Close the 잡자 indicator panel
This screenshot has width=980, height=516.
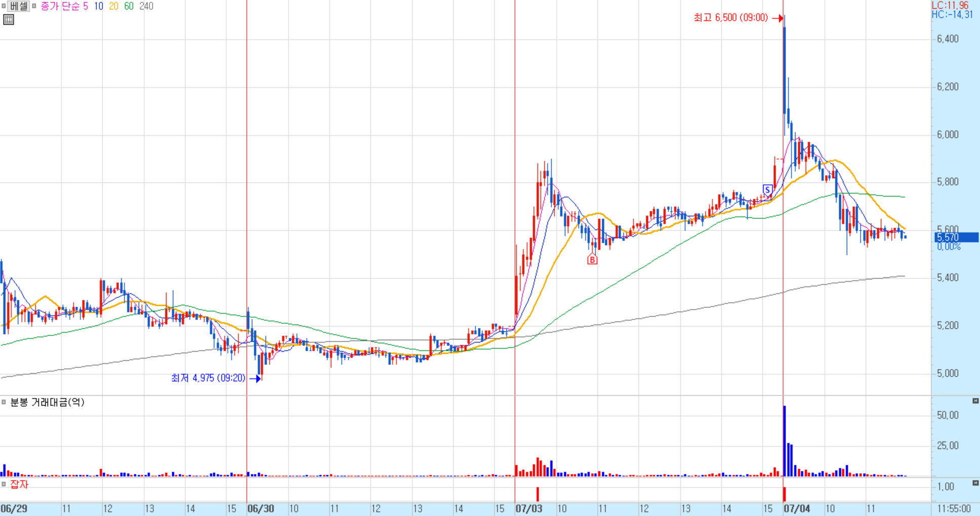pyautogui.click(x=975, y=483)
